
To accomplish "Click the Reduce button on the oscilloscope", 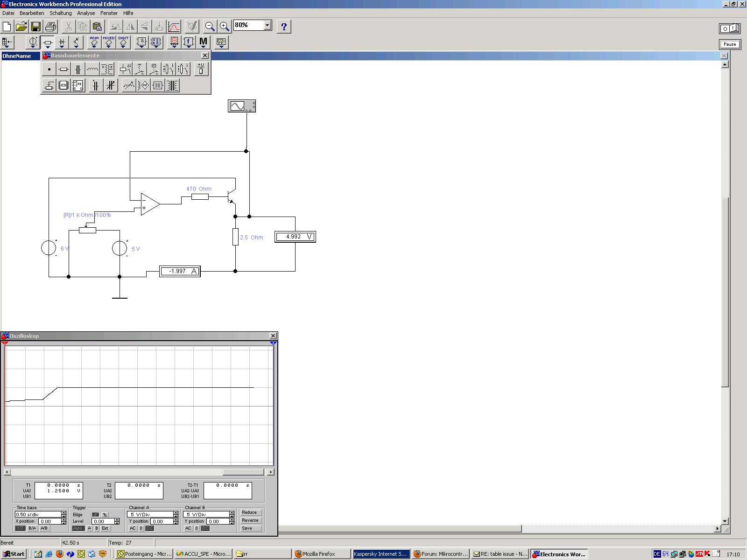I will pos(250,512).
